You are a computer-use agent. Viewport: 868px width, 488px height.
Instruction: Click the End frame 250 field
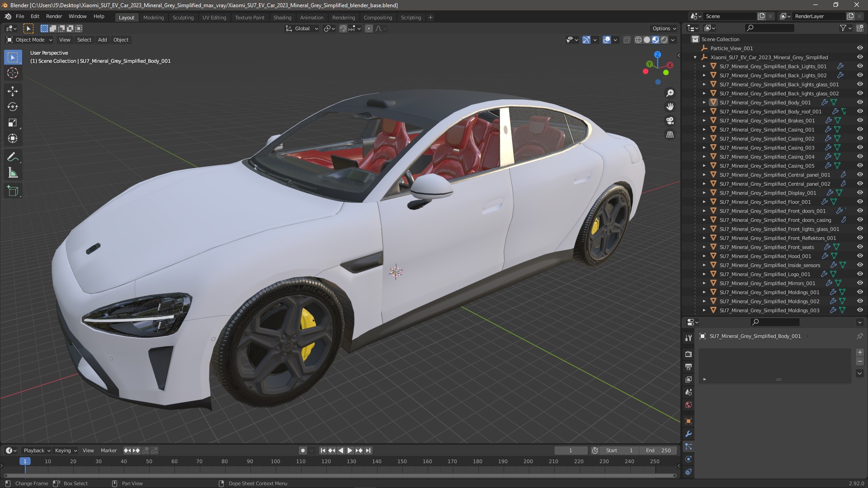[x=658, y=450]
